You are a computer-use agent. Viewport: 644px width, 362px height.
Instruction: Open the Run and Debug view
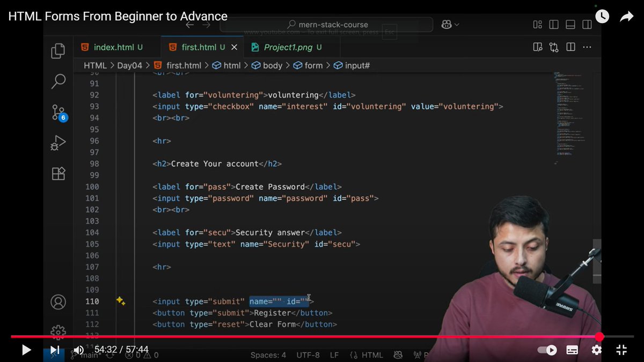point(58,143)
